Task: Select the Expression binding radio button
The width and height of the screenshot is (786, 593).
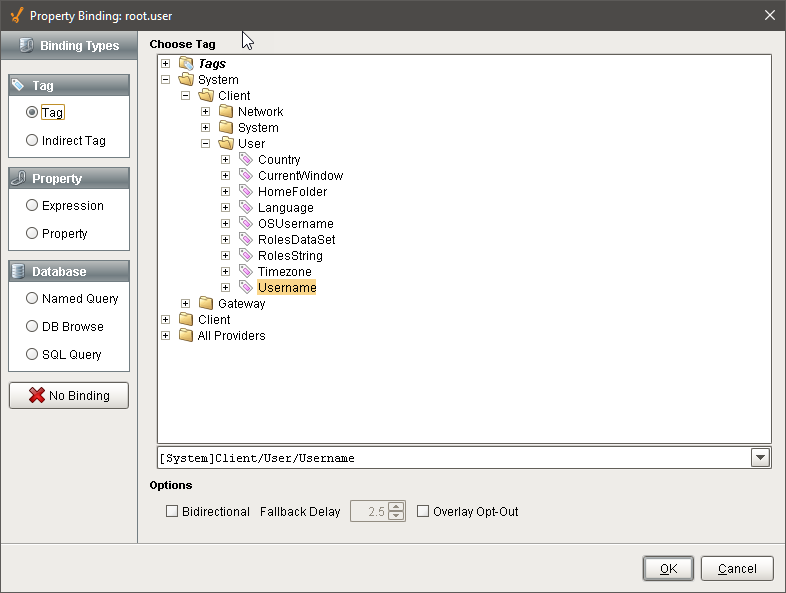Action: 32,206
